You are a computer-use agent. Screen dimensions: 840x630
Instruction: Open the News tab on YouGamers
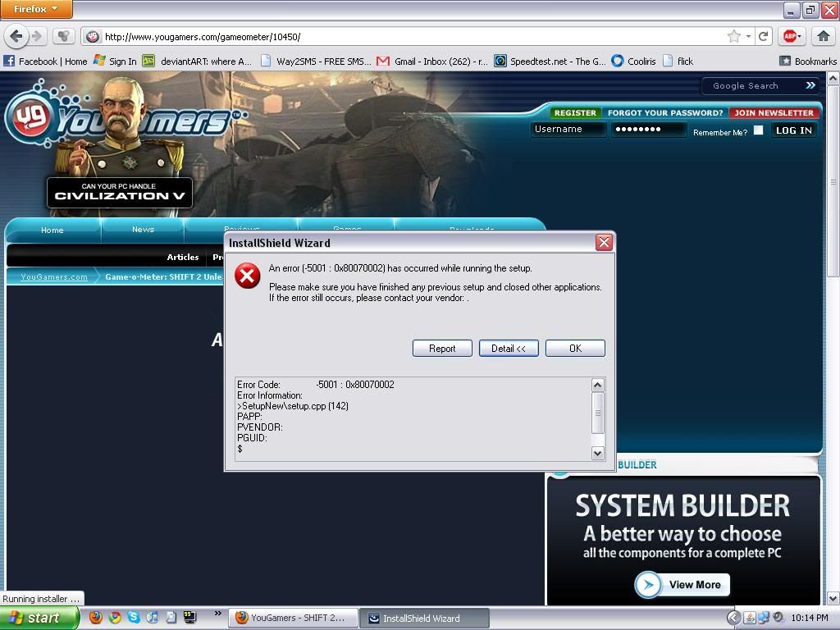coord(143,230)
